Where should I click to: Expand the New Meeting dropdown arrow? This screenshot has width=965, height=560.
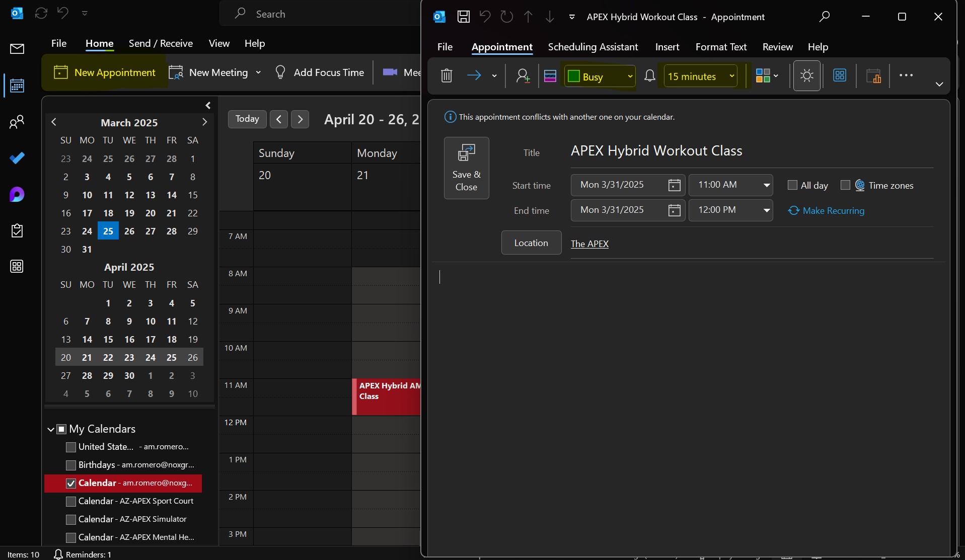(x=258, y=72)
